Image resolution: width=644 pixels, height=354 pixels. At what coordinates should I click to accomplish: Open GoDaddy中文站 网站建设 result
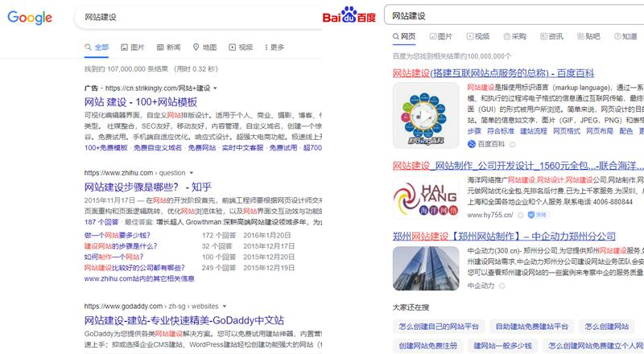click(184, 320)
